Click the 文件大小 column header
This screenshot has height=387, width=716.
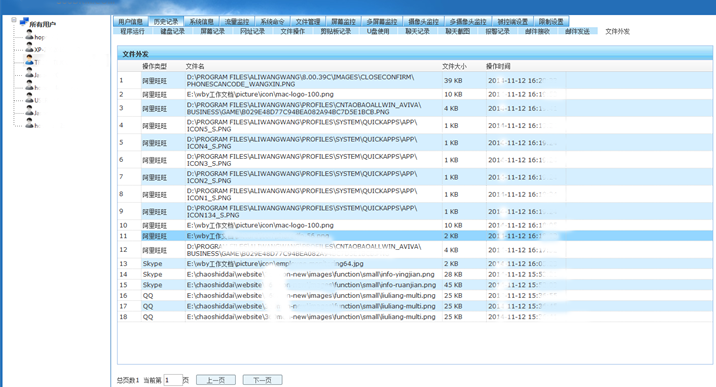tap(454, 66)
